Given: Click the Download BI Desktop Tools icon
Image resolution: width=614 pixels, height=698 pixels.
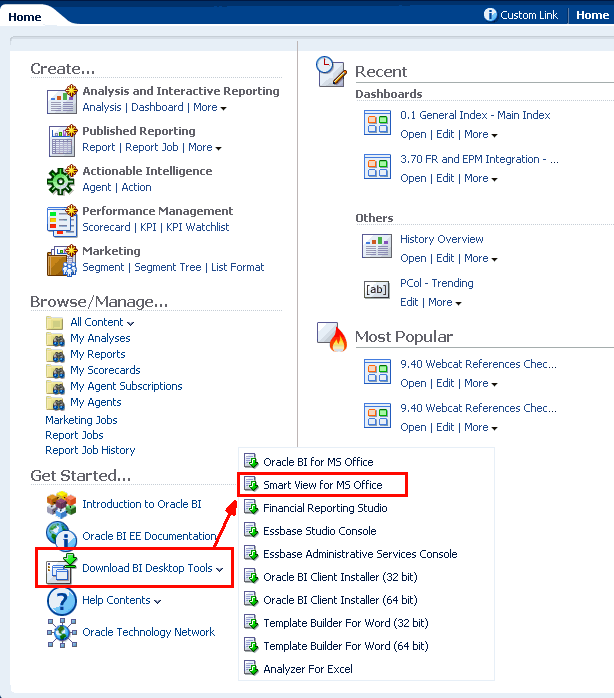Looking at the screenshot, I should [61, 568].
